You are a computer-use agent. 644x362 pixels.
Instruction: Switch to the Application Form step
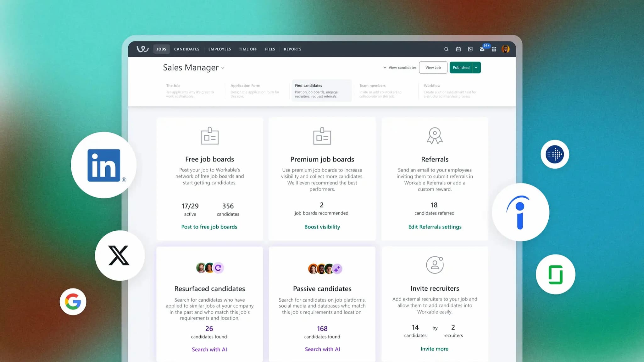(x=257, y=90)
